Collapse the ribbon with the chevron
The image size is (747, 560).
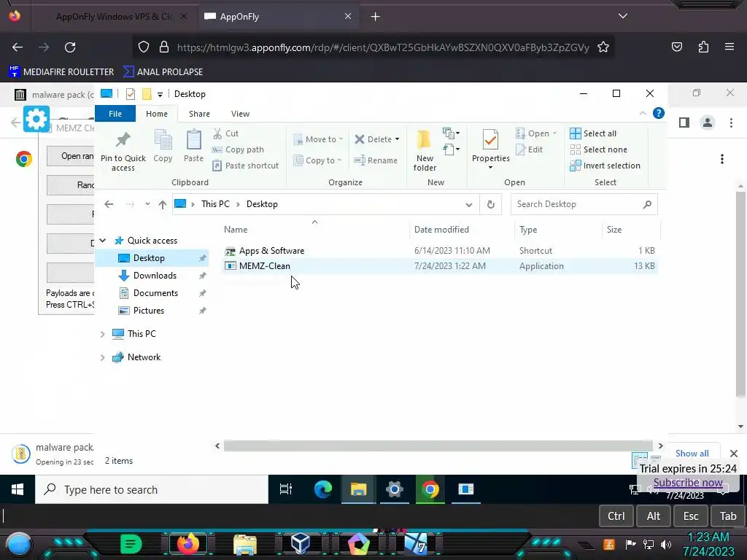coord(642,113)
